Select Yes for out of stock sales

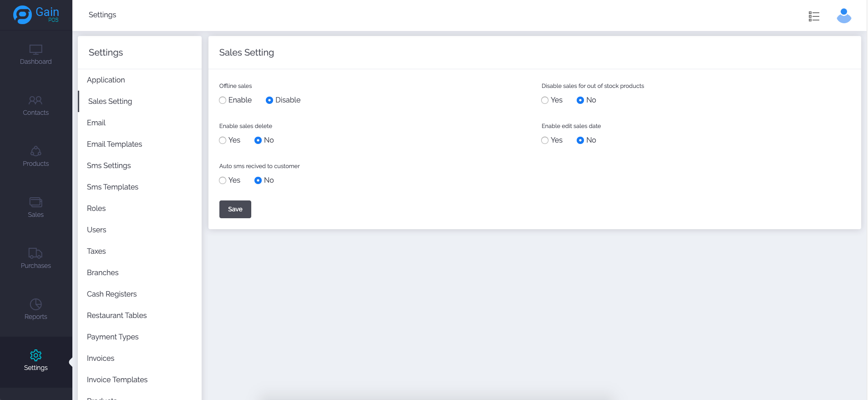point(545,100)
